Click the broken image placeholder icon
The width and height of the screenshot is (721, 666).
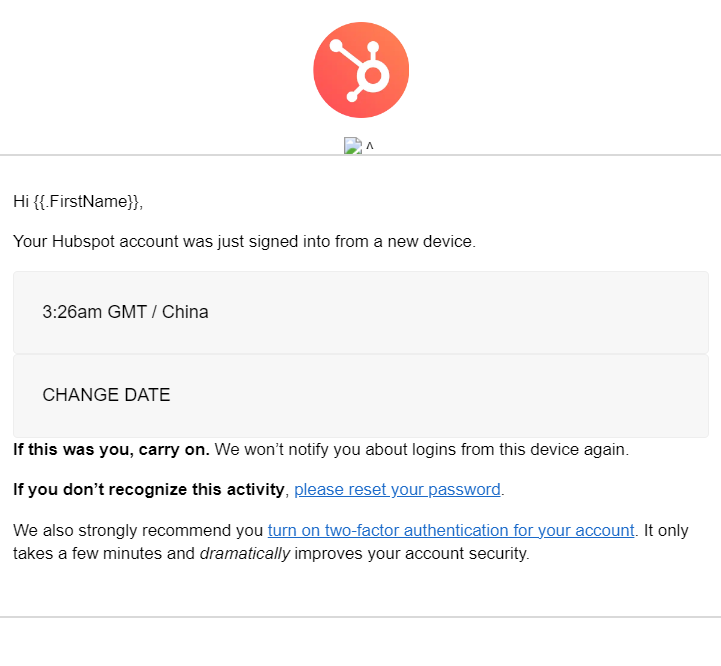coord(353,145)
